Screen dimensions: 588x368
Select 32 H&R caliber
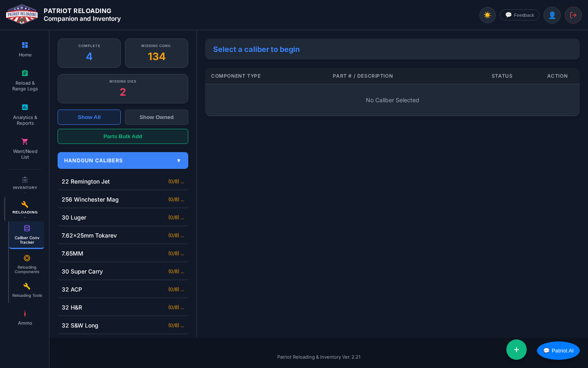123,307
